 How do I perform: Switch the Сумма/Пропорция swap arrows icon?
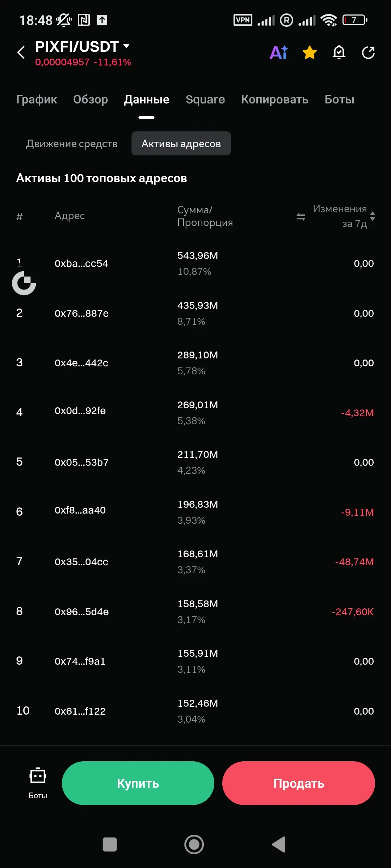click(x=301, y=217)
